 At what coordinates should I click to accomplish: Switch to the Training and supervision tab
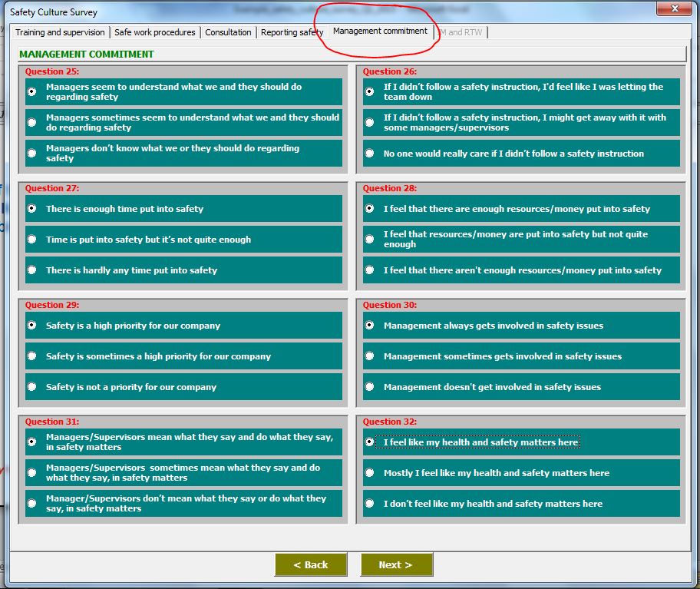[x=60, y=32]
